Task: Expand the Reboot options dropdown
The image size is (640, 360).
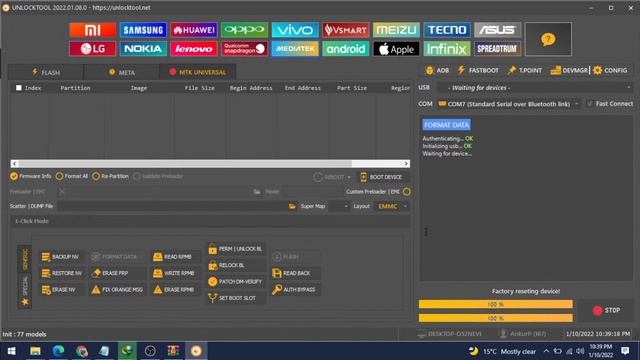Action: click(349, 177)
